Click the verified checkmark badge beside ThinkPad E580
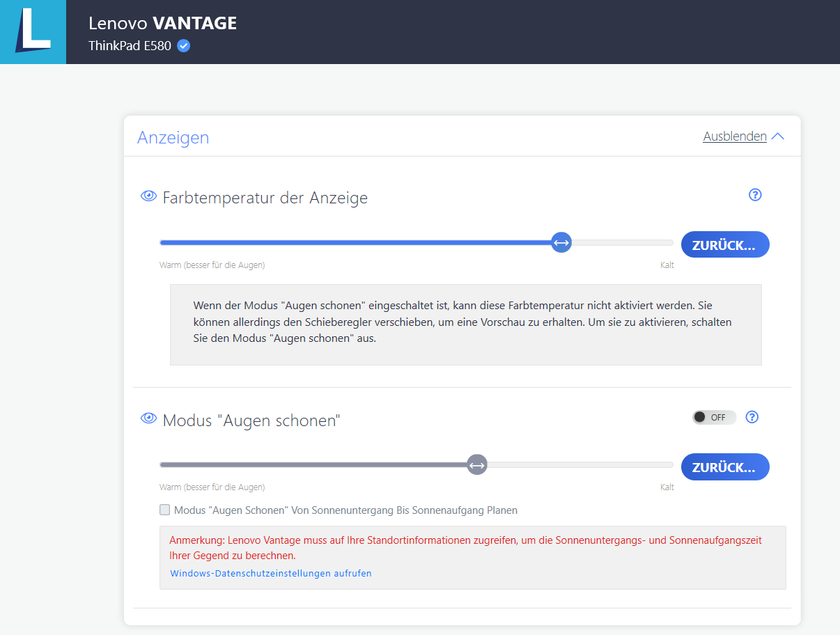This screenshot has width=840, height=635. pos(184,46)
